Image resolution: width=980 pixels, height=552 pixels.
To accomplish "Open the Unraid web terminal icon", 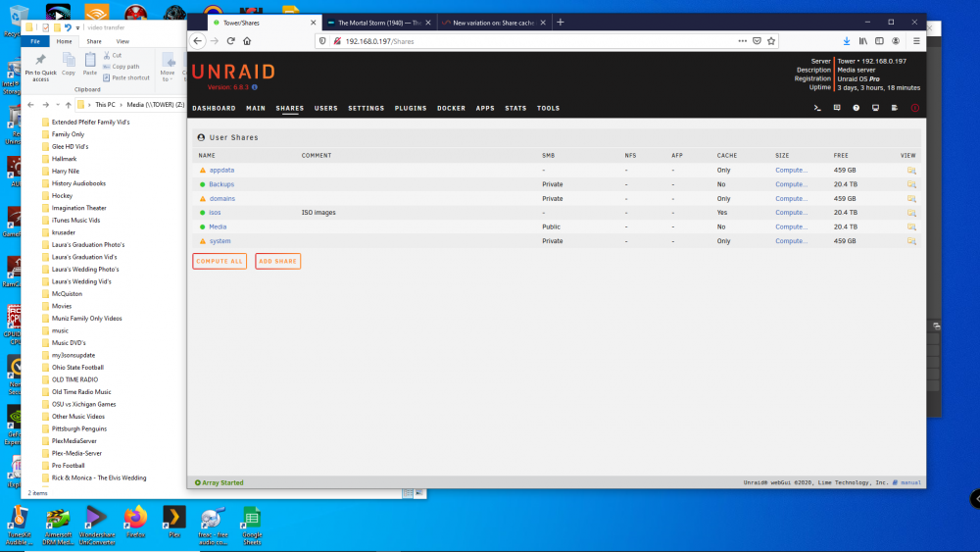I will tap(817, 108).
